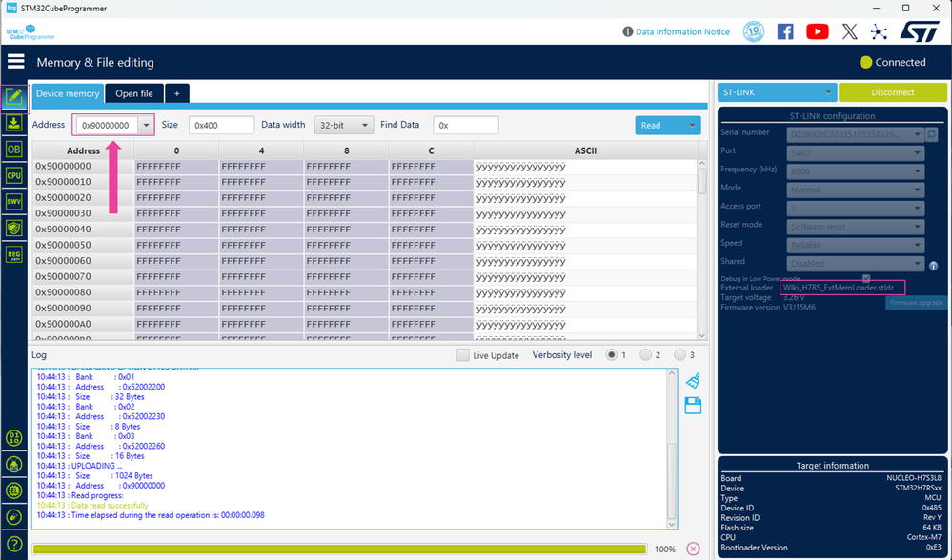Open the X (Twitter) icon link
The image size is (952, 560).
[x=850, y=31]
